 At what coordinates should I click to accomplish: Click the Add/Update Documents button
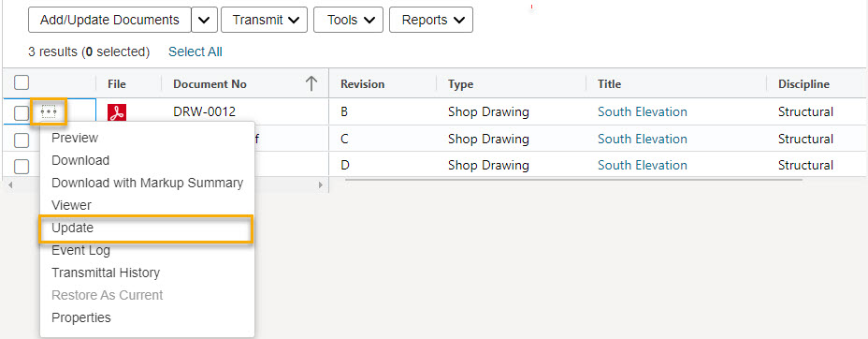[109, 20]
